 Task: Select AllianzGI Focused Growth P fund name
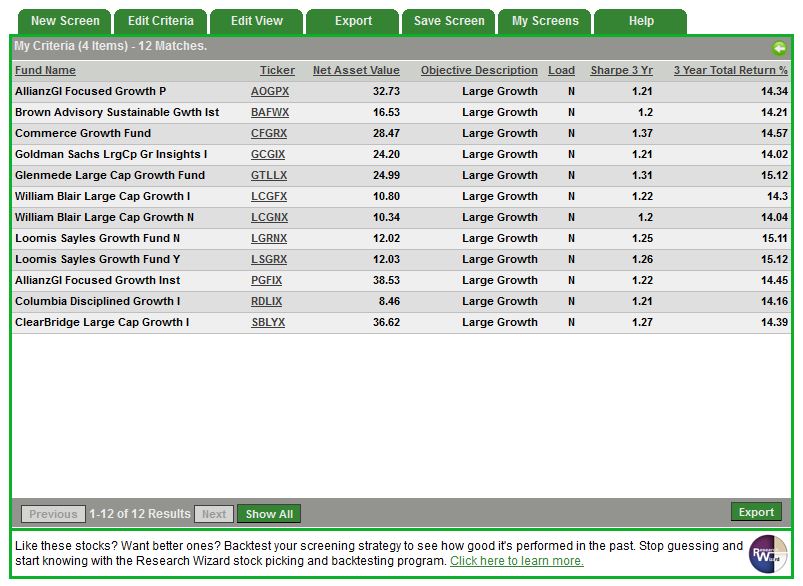(x=91, y=91)
